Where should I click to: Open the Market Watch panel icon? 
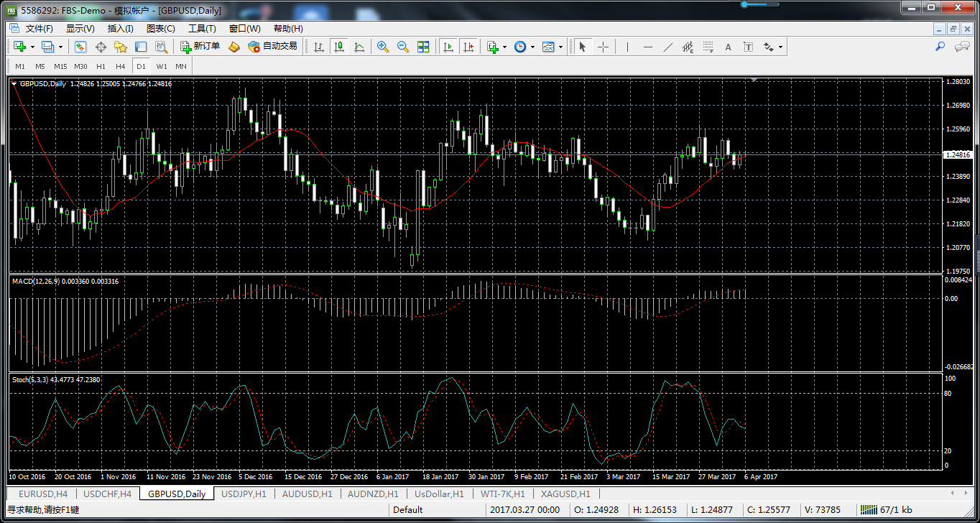coord(80,47)
